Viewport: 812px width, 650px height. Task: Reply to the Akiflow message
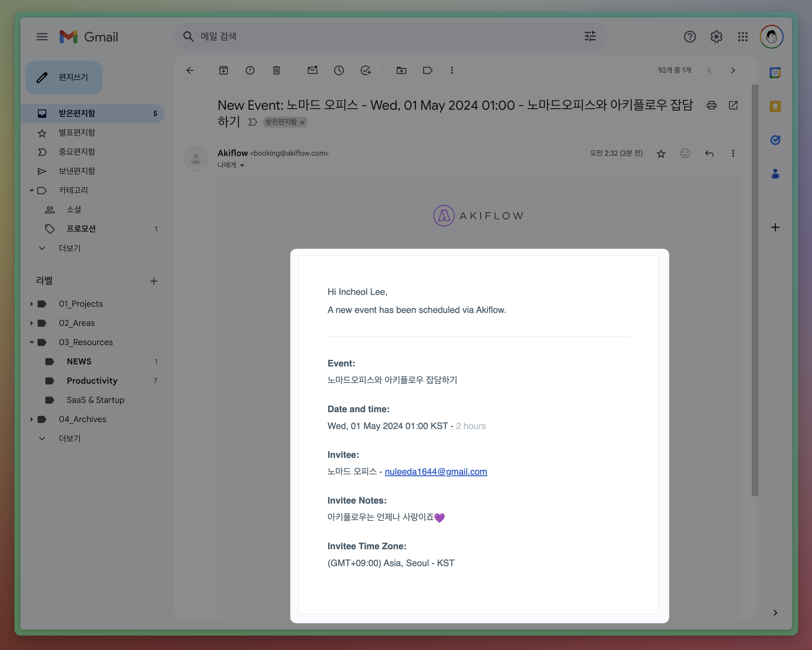(709, 153)
